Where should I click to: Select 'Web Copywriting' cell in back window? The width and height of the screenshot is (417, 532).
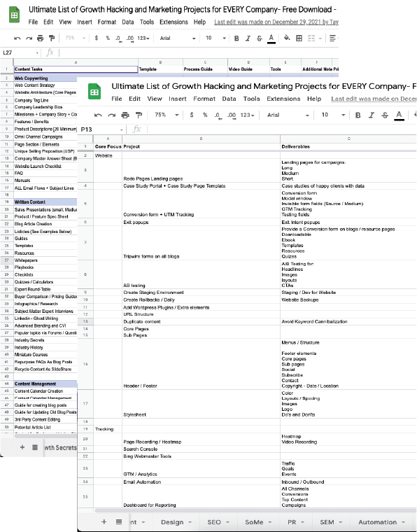coord(45,78)
